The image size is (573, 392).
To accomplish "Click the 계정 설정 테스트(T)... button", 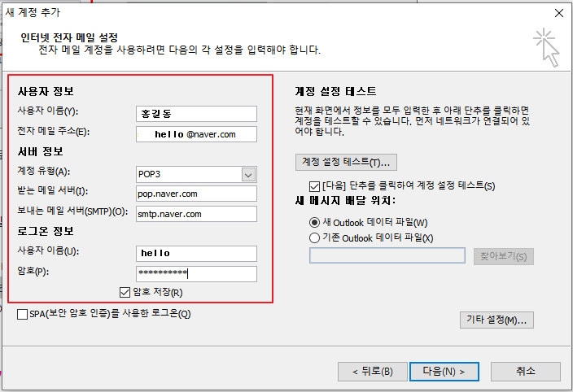I will click(x=346, y=162).
